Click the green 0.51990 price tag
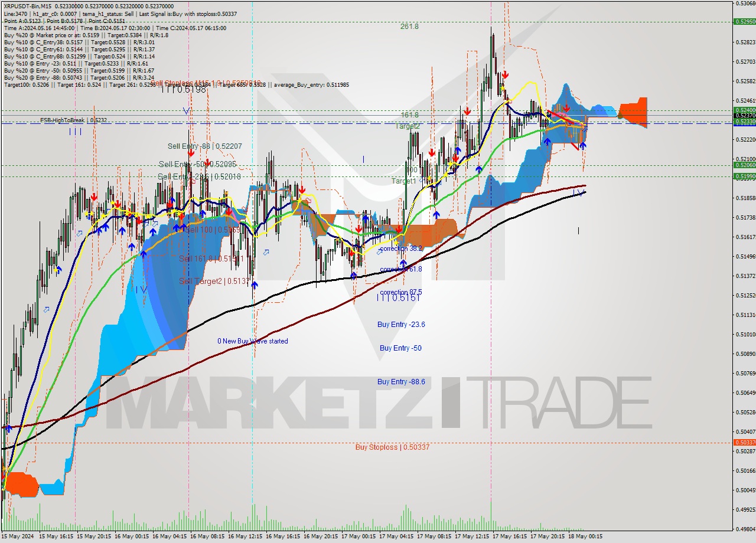 pyautogui.click(x=744, y=176)
